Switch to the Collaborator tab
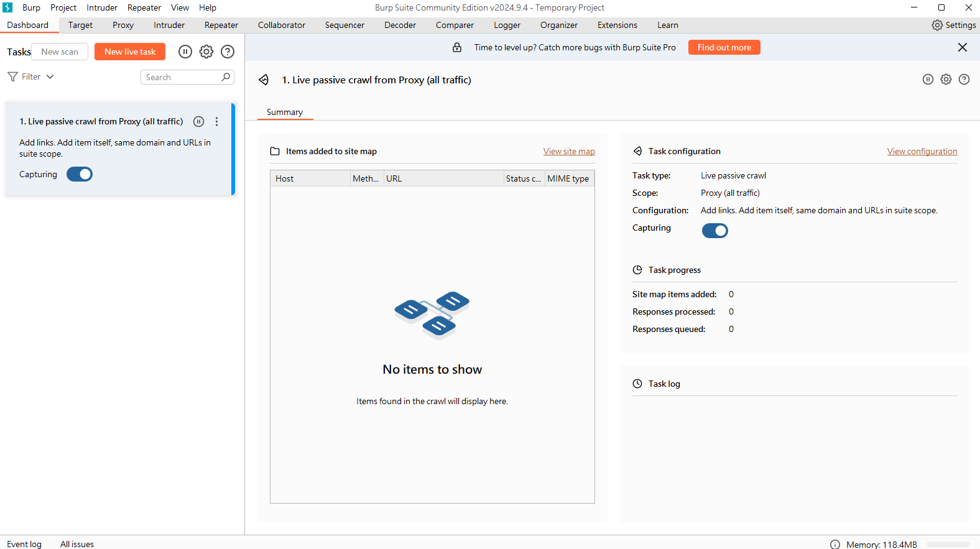The image size is (980, 549). click(282, 25)
